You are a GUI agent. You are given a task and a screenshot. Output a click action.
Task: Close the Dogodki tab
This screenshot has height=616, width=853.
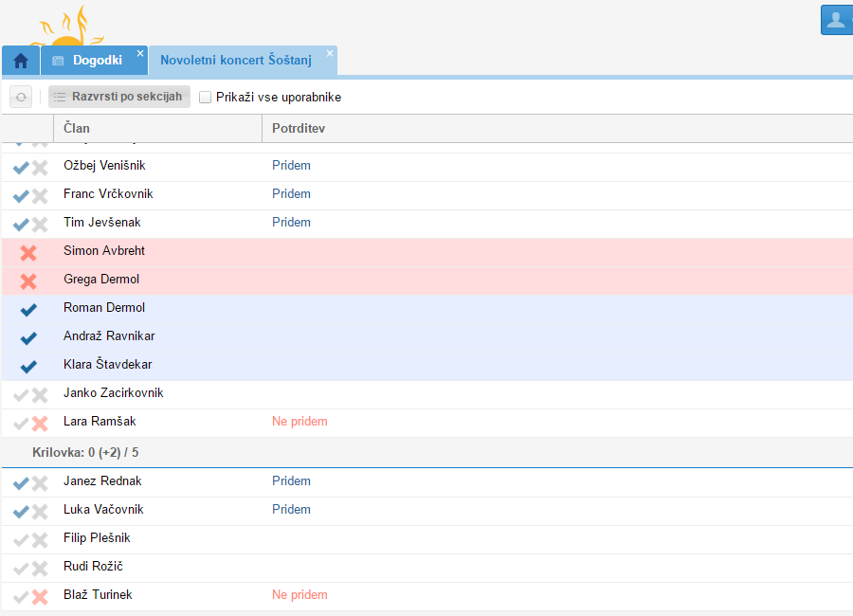[140, 53]
